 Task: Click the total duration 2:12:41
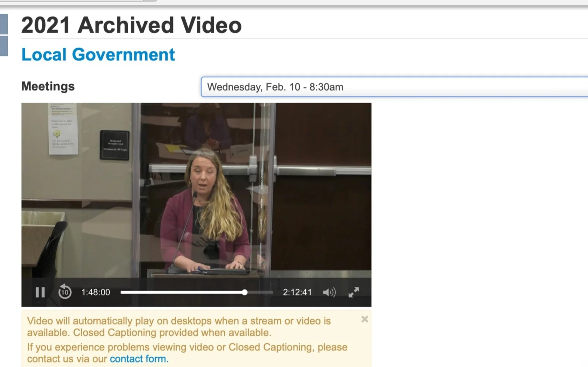[297, 292]
